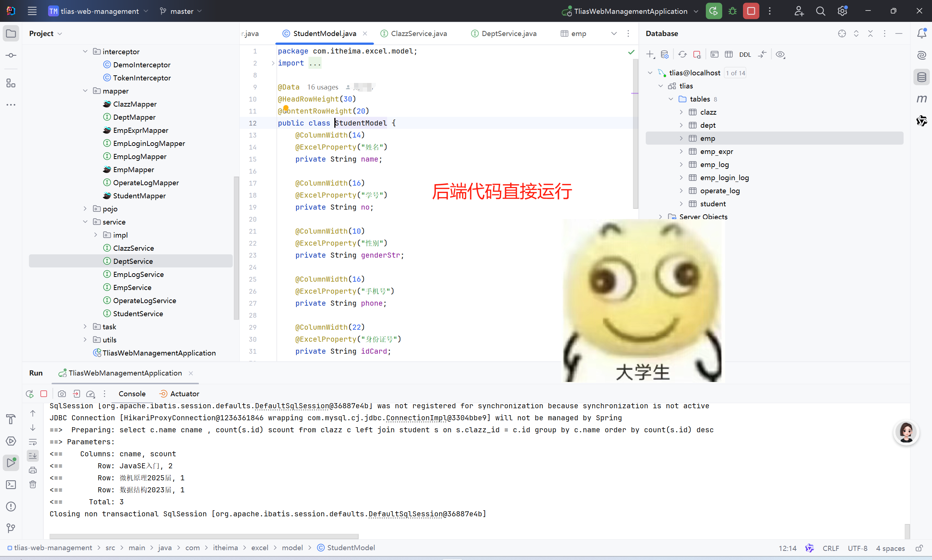
Task: Click the Clear All trash icon in console
Action: 33,485
